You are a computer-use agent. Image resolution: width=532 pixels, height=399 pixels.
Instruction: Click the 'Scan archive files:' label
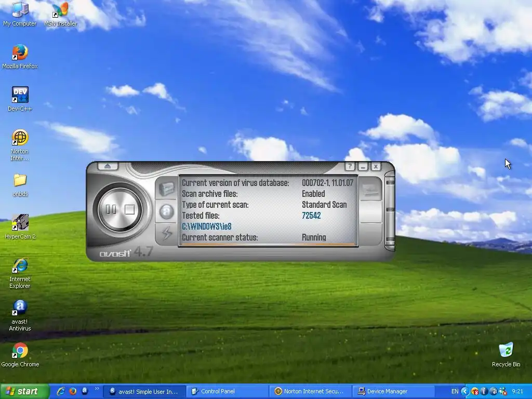(210, 194)
